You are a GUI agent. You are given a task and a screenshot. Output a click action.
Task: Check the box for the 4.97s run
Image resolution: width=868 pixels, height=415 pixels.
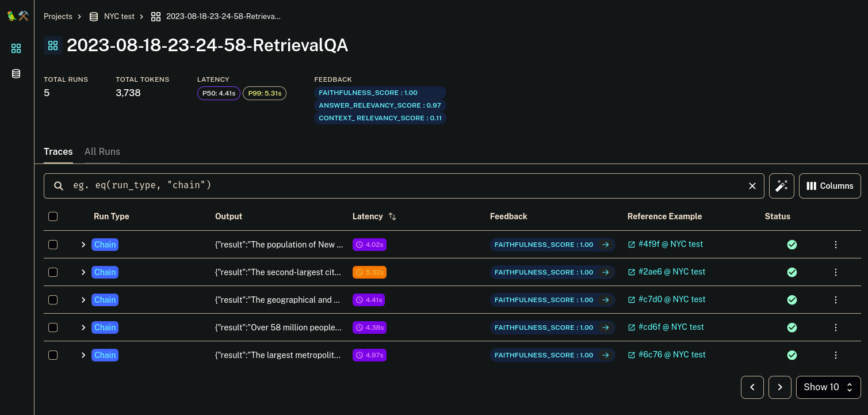pyautogui.click(x=53, y=355)
